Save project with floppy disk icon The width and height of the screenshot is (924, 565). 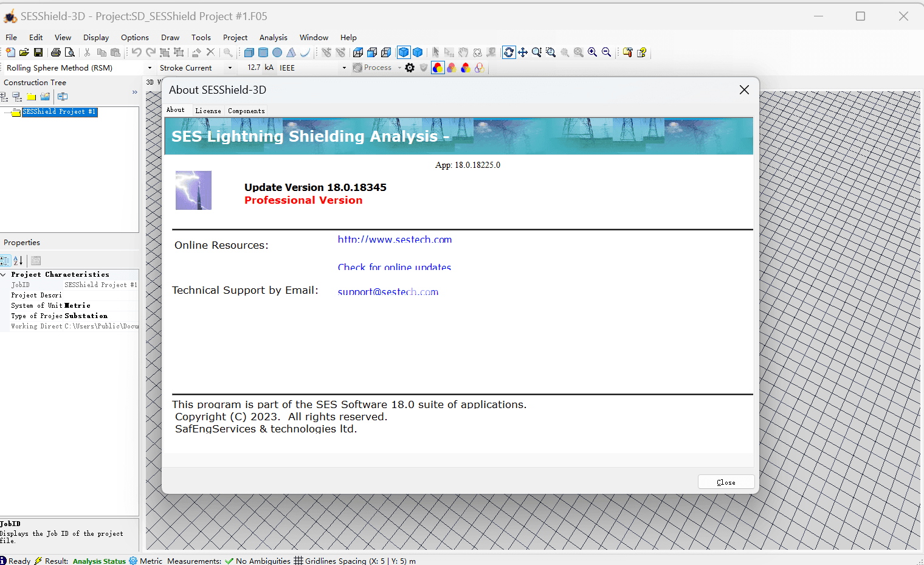(38, 52)
